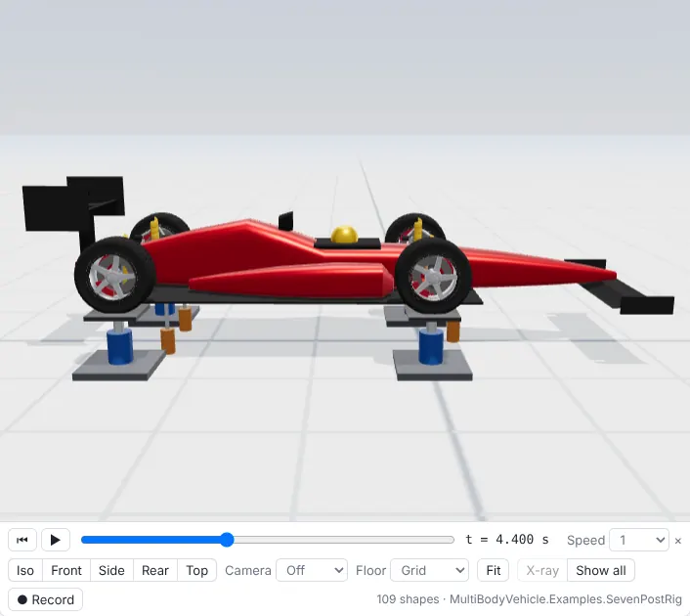The height and width of the screenshot is (616, 690).
Task: Expand the Camera Off dropdown
Action: [312, 570]
